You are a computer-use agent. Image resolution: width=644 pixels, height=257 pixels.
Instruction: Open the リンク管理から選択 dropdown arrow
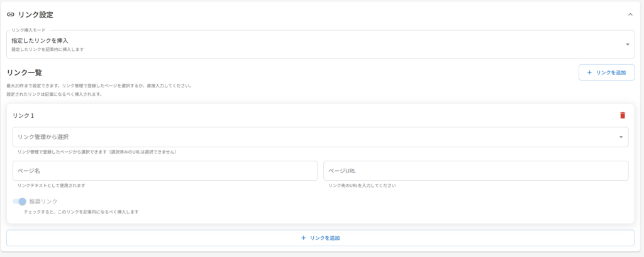click(621, 137)
